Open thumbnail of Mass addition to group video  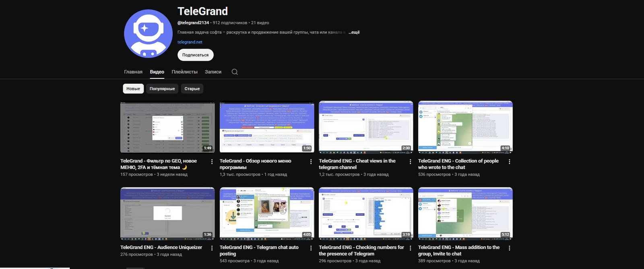click(465, 214)
